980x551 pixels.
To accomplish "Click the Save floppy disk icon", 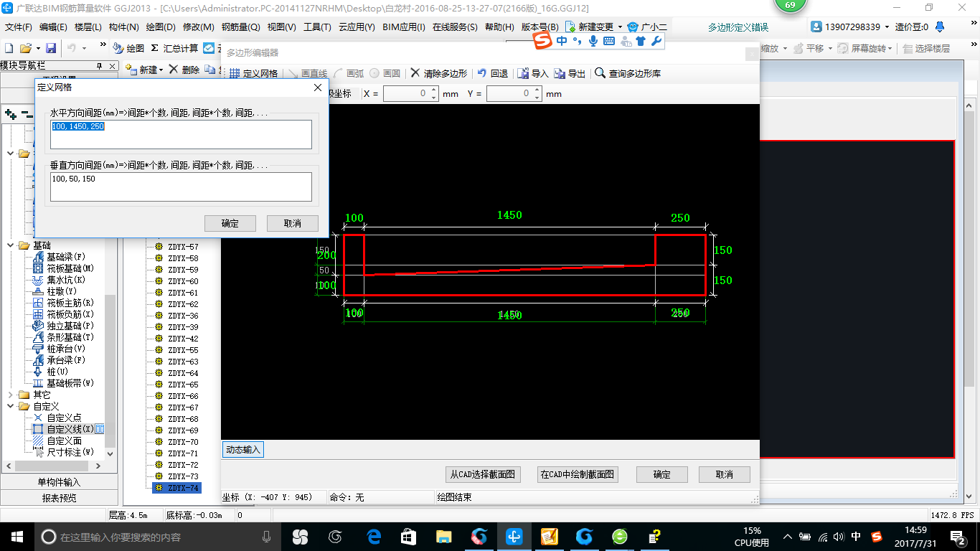I will point(51,48).
